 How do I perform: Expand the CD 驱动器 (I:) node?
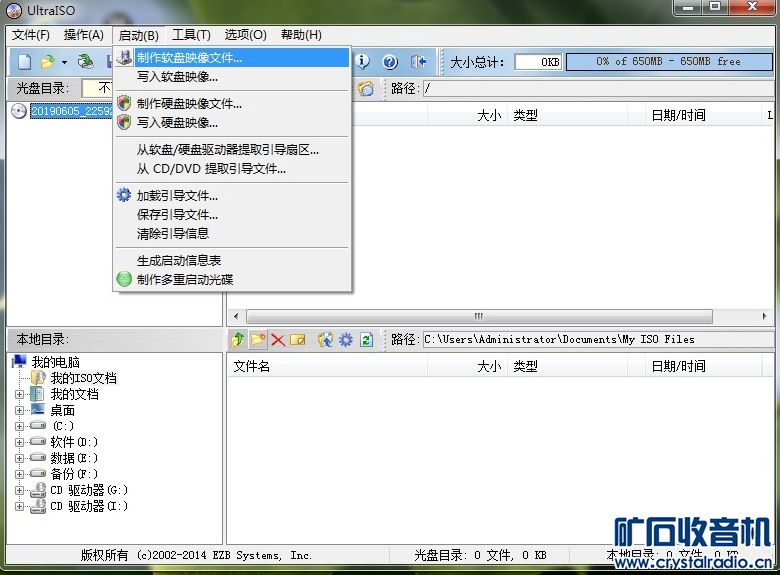[19, 506]
